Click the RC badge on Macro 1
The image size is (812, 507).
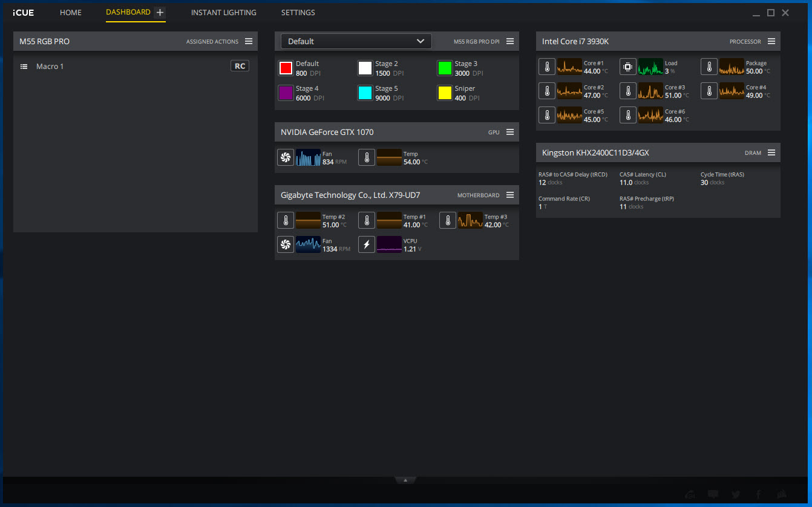[x=240, y=66]
